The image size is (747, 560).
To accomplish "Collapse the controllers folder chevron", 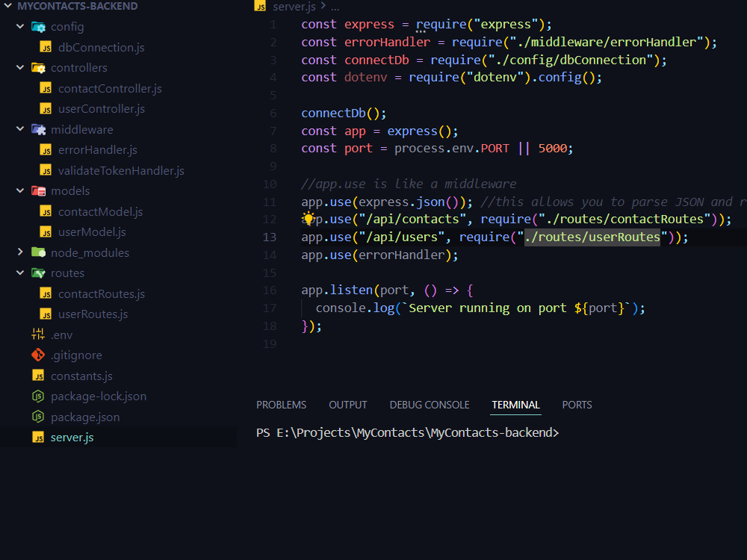I will click(x=20, y=67).
